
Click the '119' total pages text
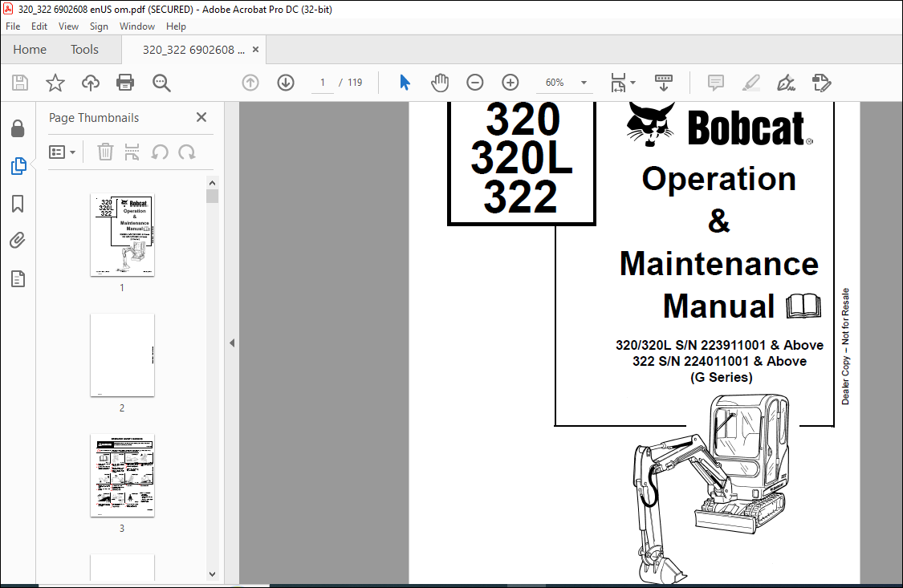(x=355, y=83)
